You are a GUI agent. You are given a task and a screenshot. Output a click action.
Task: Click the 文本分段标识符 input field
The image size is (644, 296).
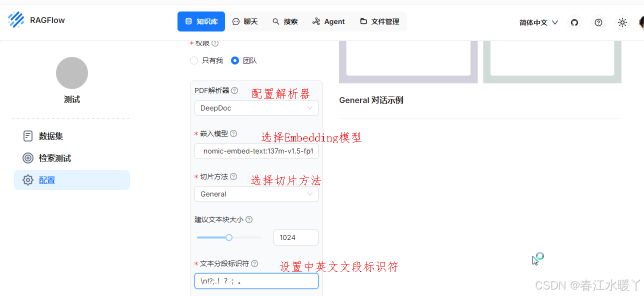tap(256, 281)
